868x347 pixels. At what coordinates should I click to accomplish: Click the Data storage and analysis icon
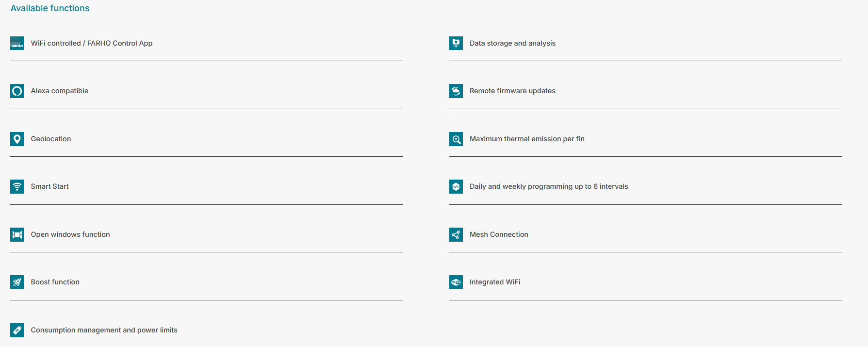[x=456, y=43]
